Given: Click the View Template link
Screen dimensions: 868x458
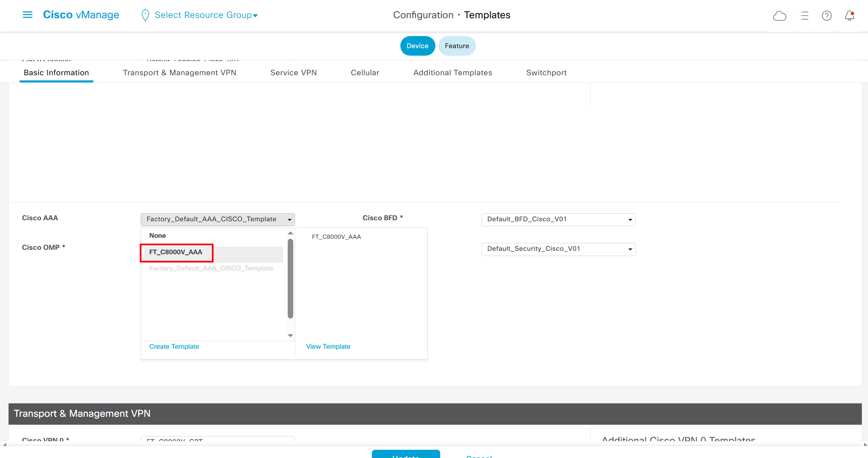Looking at the screenshot, I should click(328, 346).
